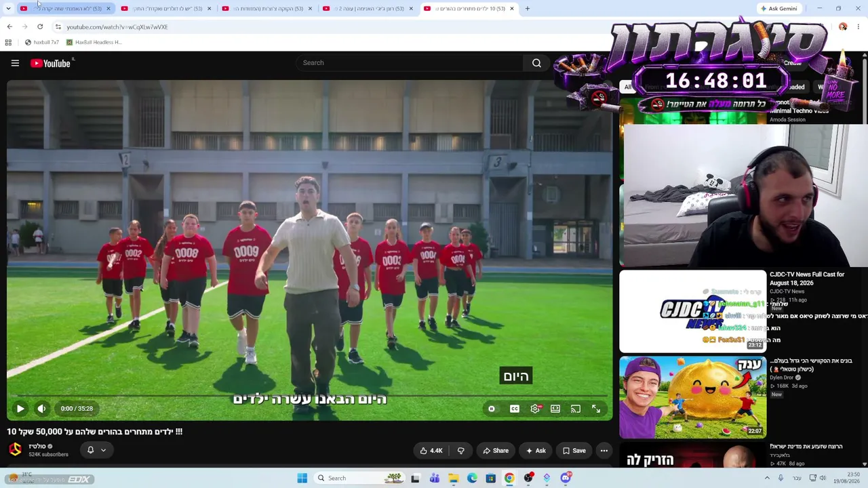Open Task View on the taskbar
Viewport: 868px width, 488px height.
(x=416, y=479)
